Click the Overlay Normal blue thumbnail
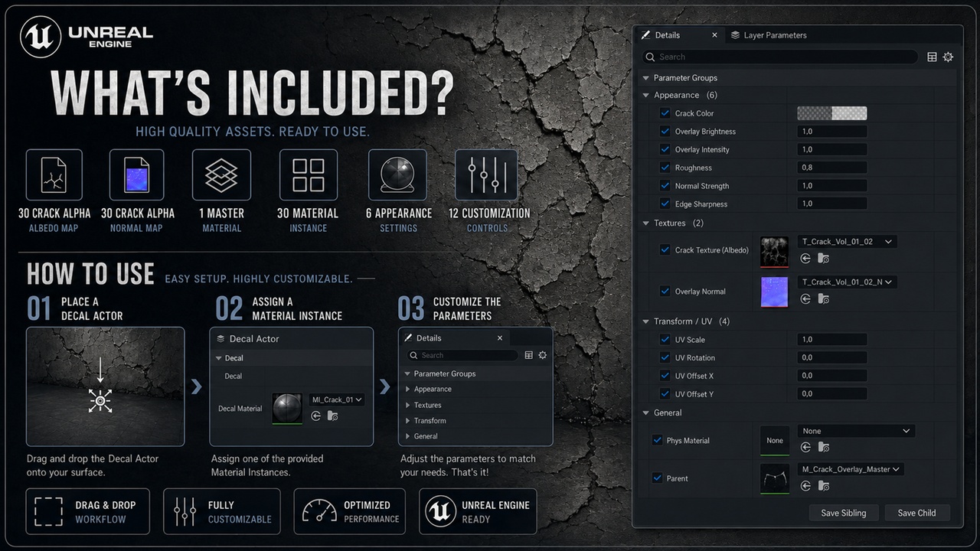Viewport: 980px width, 551px height. [775, 292]
